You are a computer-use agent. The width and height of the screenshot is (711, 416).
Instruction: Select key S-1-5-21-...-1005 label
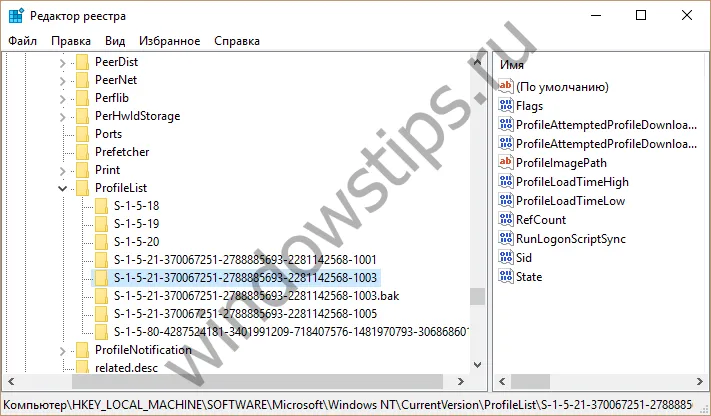click(x=245, y=314)
